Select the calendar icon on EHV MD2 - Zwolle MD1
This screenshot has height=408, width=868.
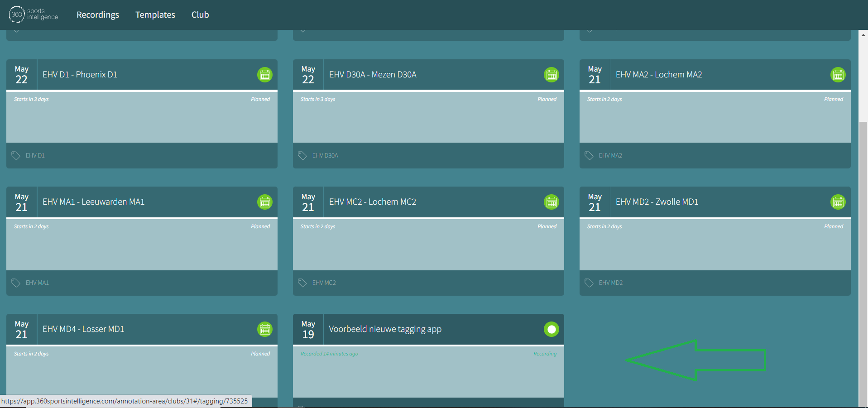click(x=838, y=202)
